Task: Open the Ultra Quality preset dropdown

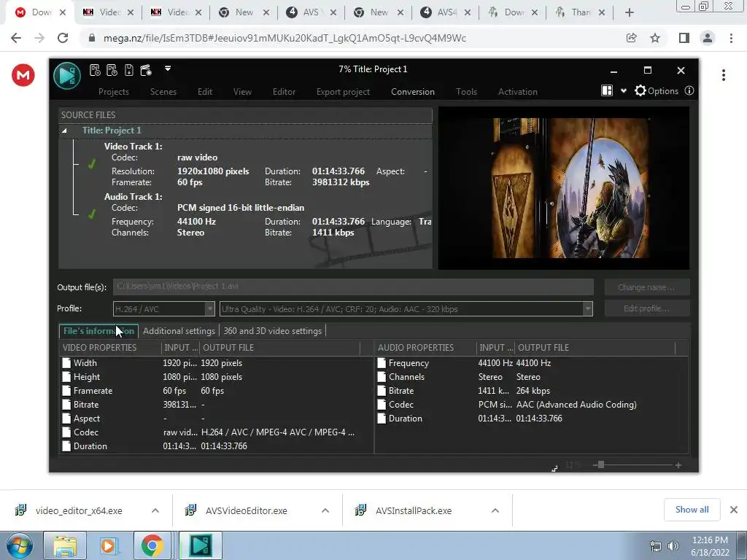Action: tap(406, 309)
